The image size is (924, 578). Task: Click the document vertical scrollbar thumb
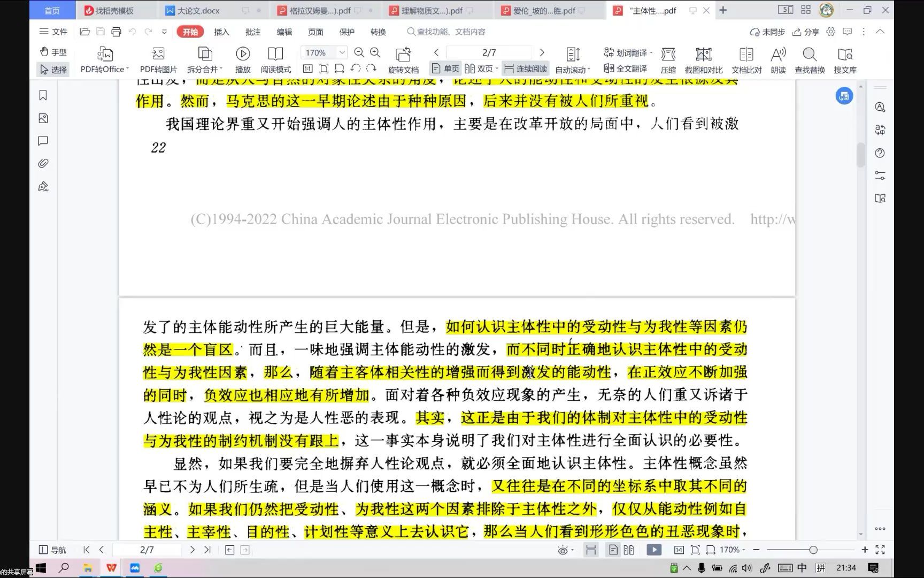[x=860, y=155]
